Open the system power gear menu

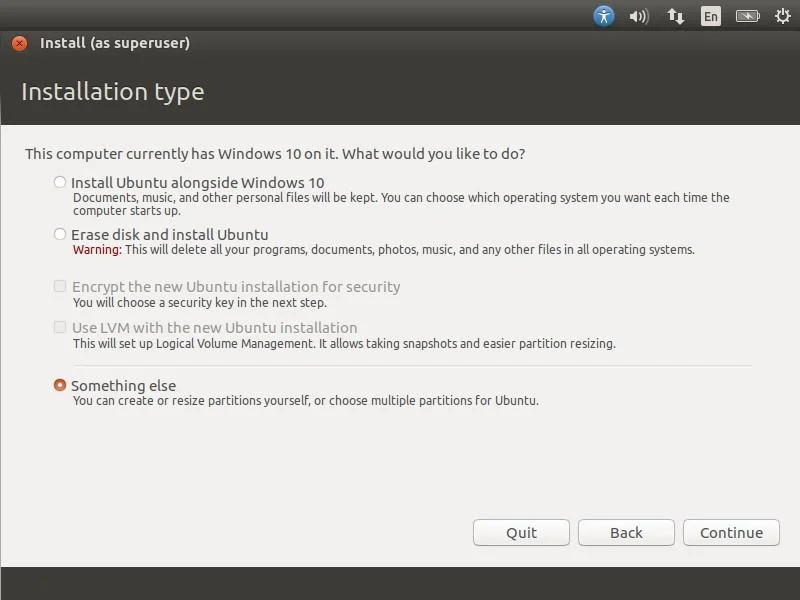[x=783, y=16]
